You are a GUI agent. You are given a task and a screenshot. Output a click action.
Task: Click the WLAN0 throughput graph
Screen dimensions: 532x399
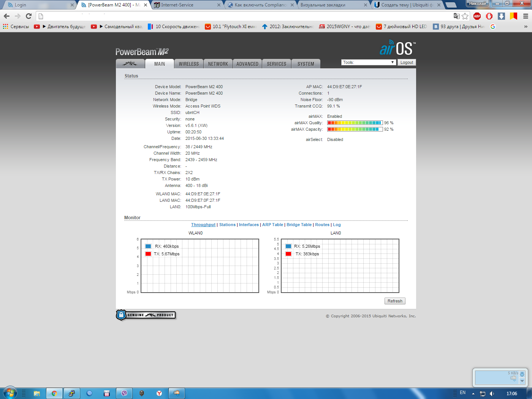200,266
